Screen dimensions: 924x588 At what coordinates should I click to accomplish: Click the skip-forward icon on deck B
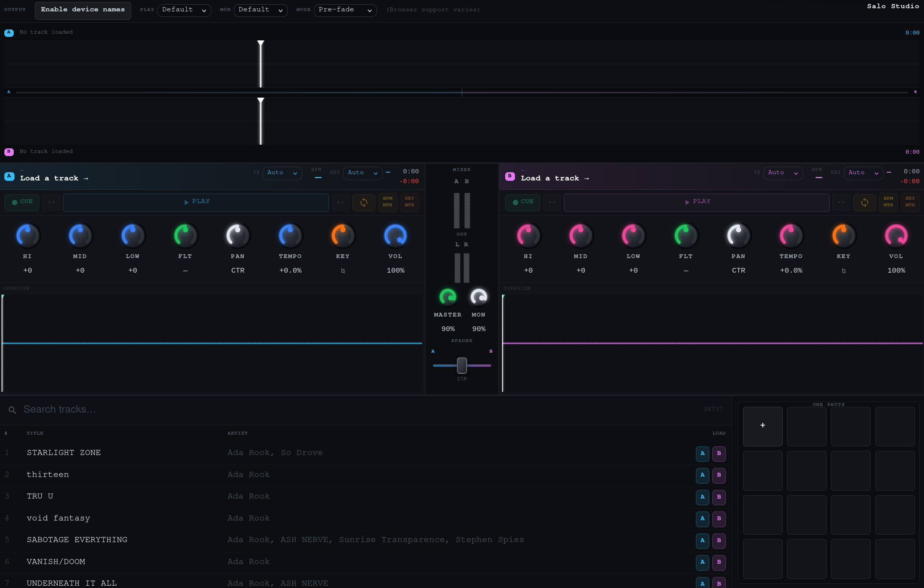tap(841, 202)
